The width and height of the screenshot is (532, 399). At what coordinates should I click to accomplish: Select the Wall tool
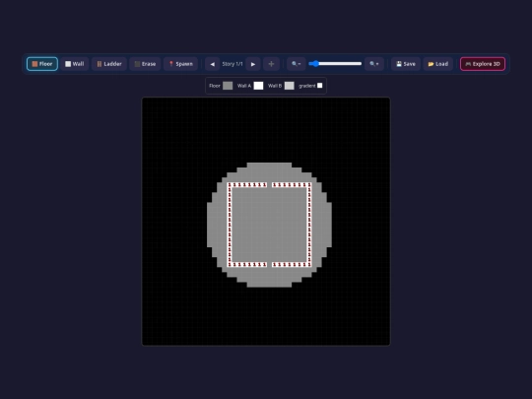point(75,64)
